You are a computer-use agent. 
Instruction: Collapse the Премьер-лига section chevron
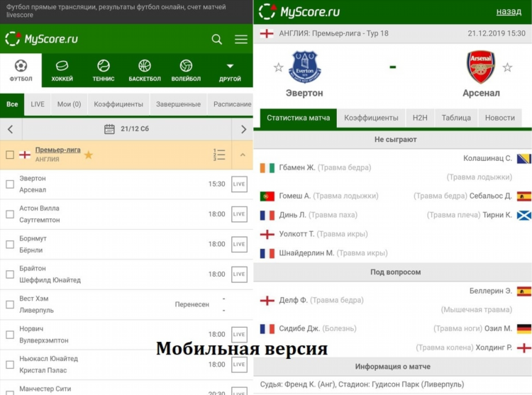click(243, 155)
